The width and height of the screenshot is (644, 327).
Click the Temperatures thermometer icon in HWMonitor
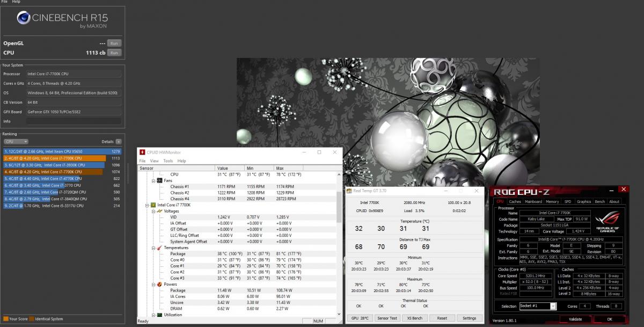[x=159, y=248]
